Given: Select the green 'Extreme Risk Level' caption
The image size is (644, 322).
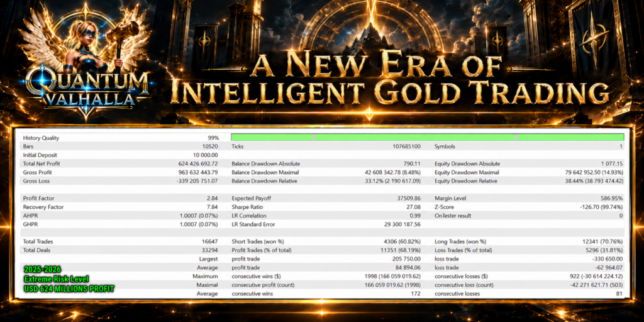Looking at the screenshot, I should 56,279.
